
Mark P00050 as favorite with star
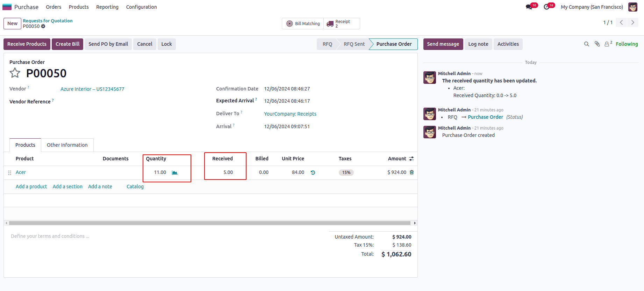[15, 73]
